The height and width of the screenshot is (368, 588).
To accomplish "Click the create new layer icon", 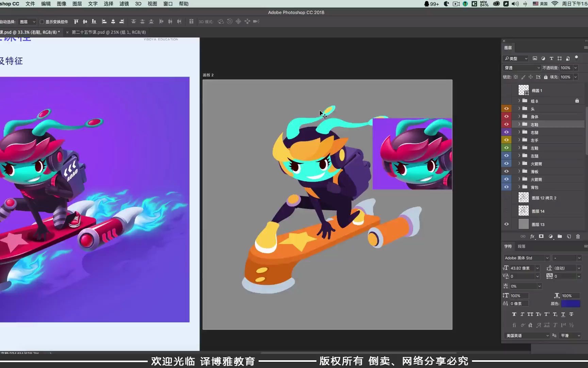I will pos(569,236).
